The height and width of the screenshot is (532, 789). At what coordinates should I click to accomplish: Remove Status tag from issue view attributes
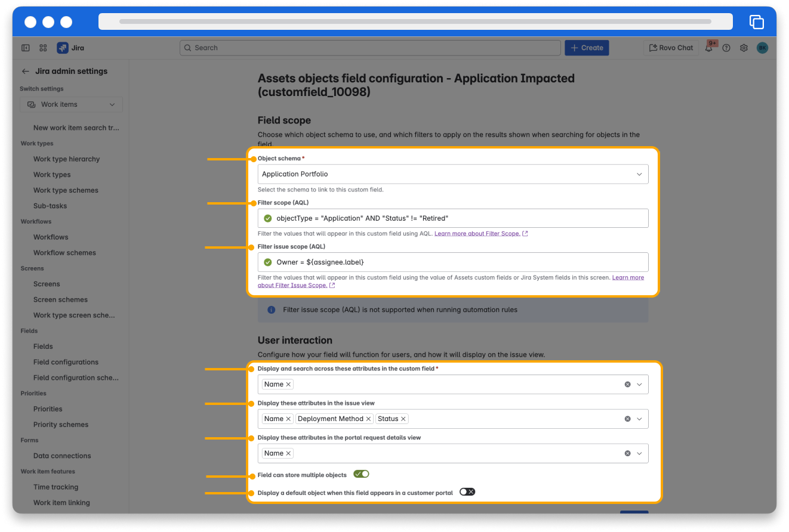click(x=403, y=419)
